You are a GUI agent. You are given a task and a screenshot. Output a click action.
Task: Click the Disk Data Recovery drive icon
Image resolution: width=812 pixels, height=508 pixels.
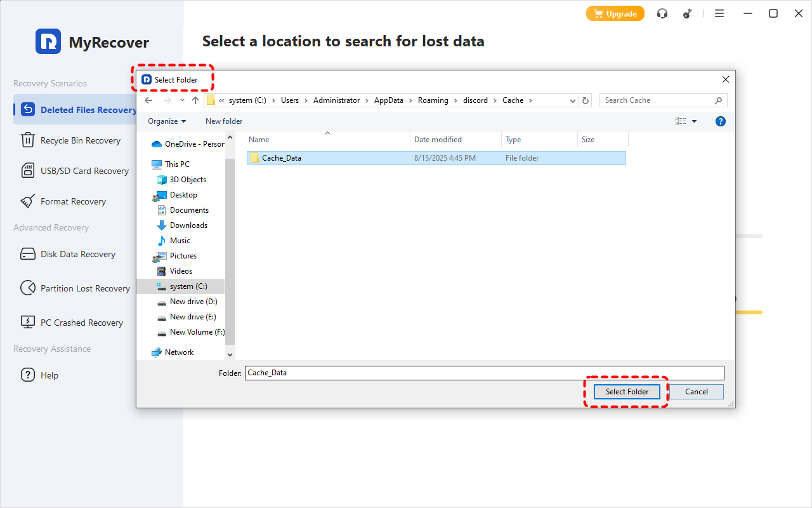coord(27,254)
